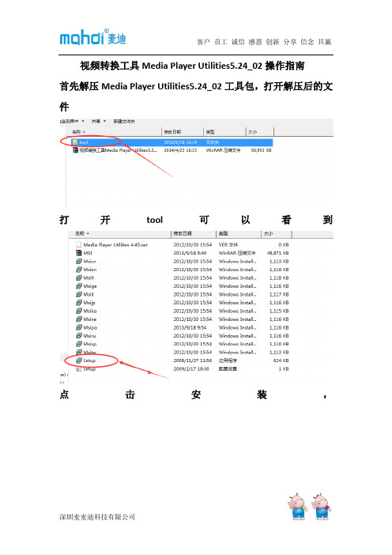
Task: Click the MSI WinRAR archive icon
Action: 79,253
